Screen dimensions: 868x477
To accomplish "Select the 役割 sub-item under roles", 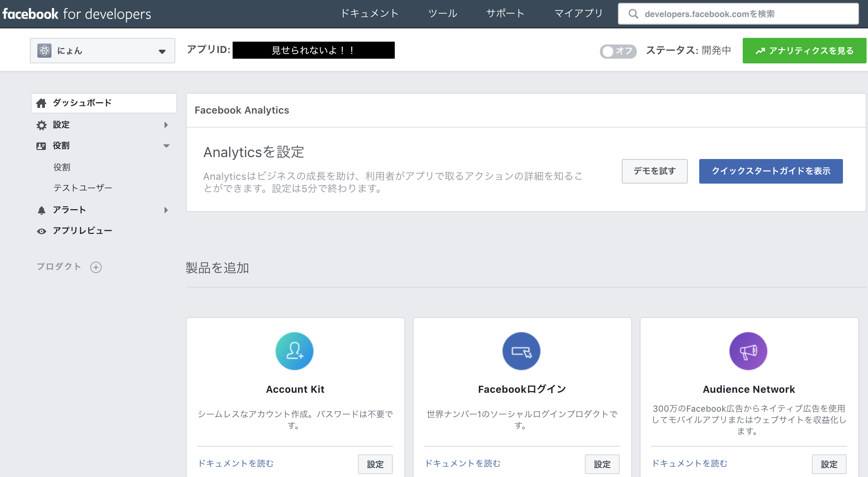I will (62, 167).
